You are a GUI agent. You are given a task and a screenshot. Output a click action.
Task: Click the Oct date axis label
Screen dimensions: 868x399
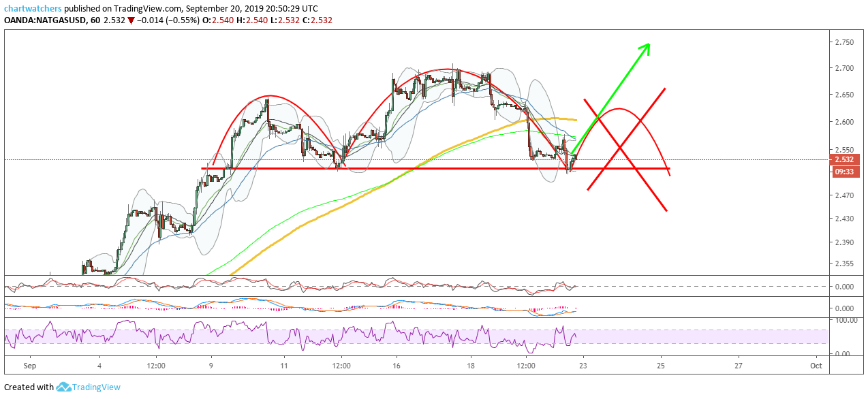pyautogui.click(x=815, y=366)
